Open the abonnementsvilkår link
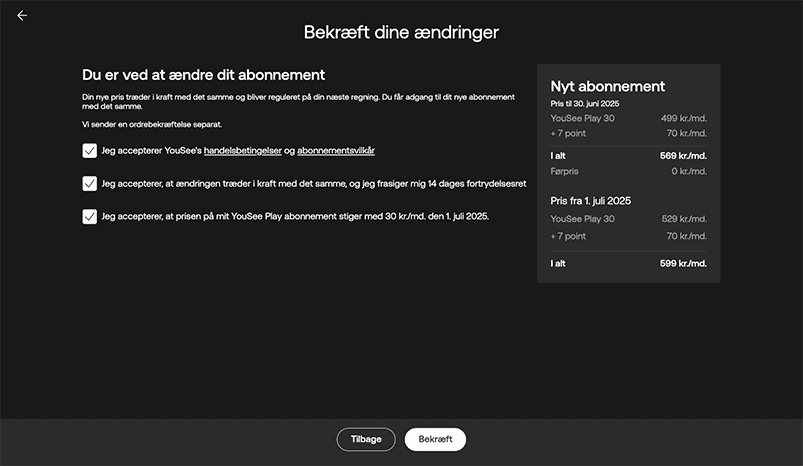Viewport: 803px width, 466px height. (336, 151)
